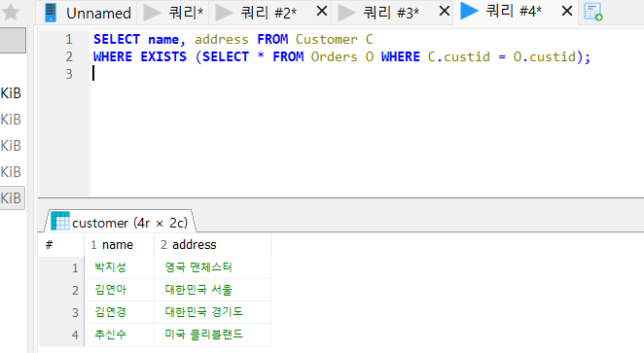Close the 쿼리 #4* tab
Screen dimensions: 644x353
pyautogui.click(x=567, y=11)
